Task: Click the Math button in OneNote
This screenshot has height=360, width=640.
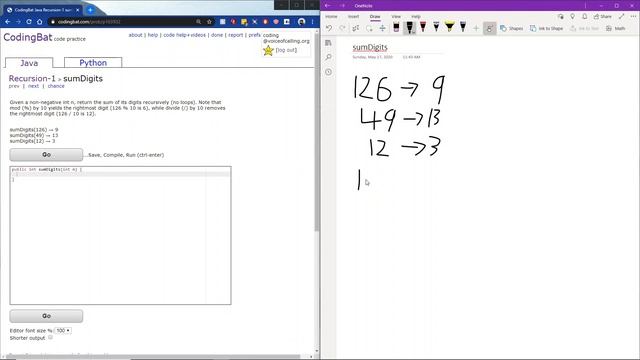Action: click(x=616, y=28)
